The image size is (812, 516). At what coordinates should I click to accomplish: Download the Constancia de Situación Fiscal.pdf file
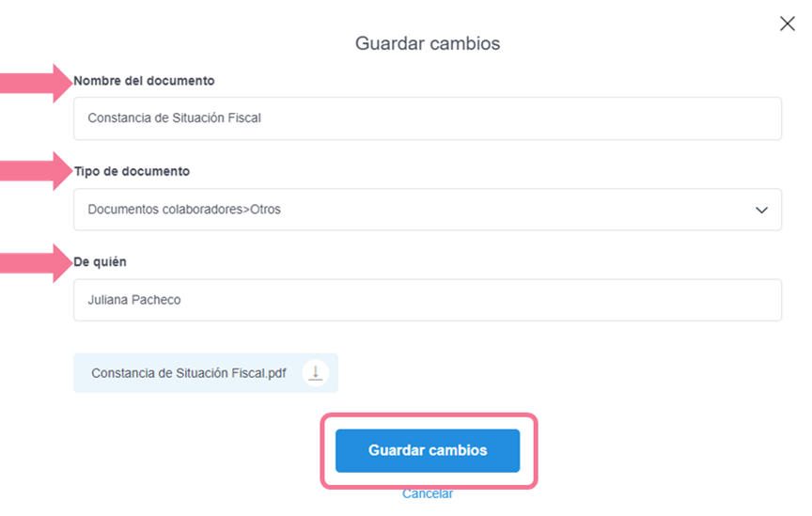pos(316,373)
